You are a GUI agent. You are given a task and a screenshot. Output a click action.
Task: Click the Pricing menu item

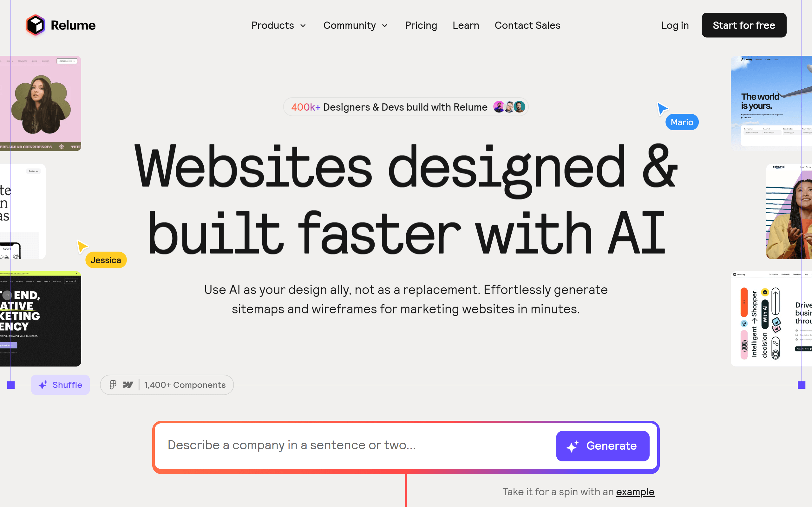421,25
